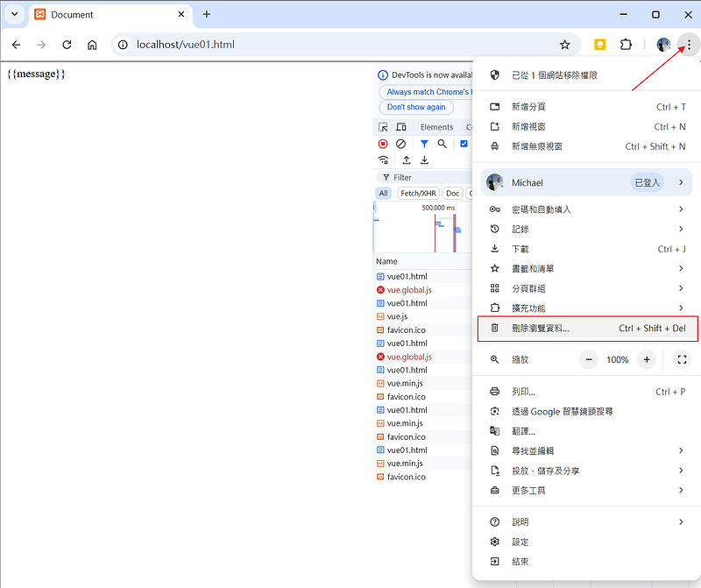The image size is (701, 588).
Task: Reload the page with the refresh icon
Action: pyautogui.click(x=67, y=45)
